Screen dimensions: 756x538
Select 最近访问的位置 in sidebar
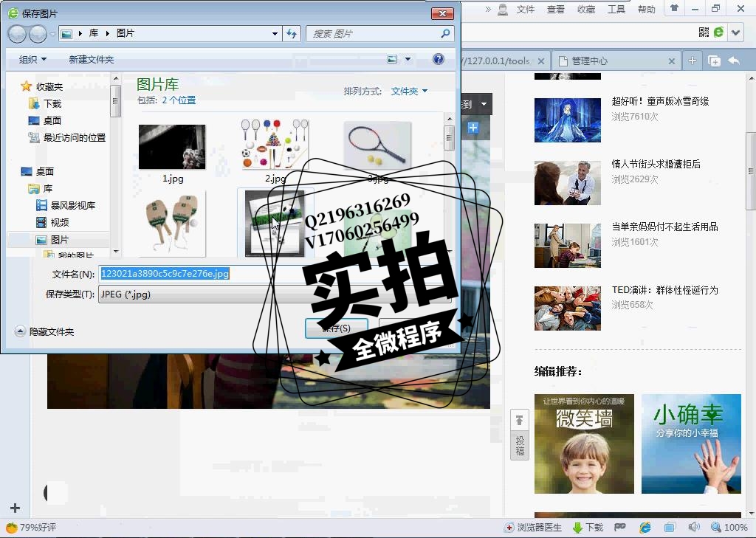[75, 137]
